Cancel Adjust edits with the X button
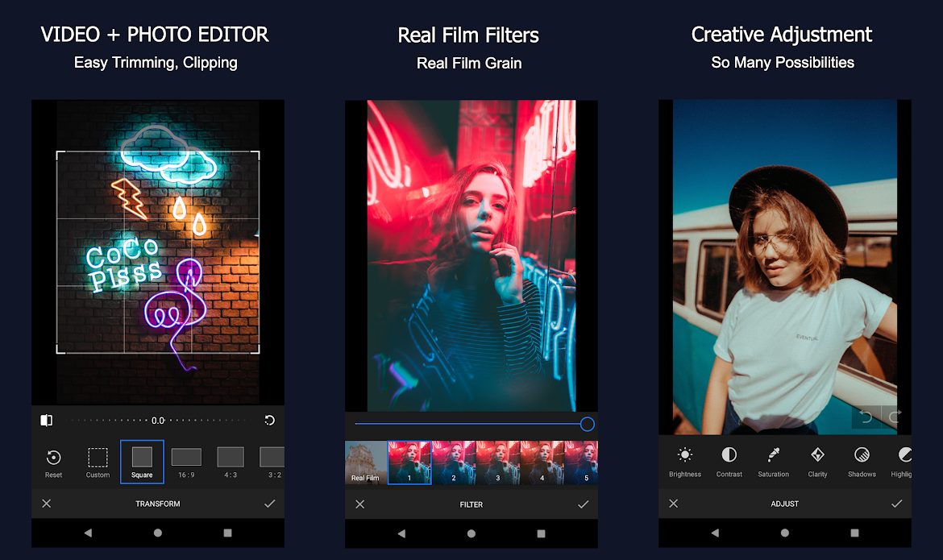Image resolution: width=943 pixels, height=560 pixels. click(674, 504)
